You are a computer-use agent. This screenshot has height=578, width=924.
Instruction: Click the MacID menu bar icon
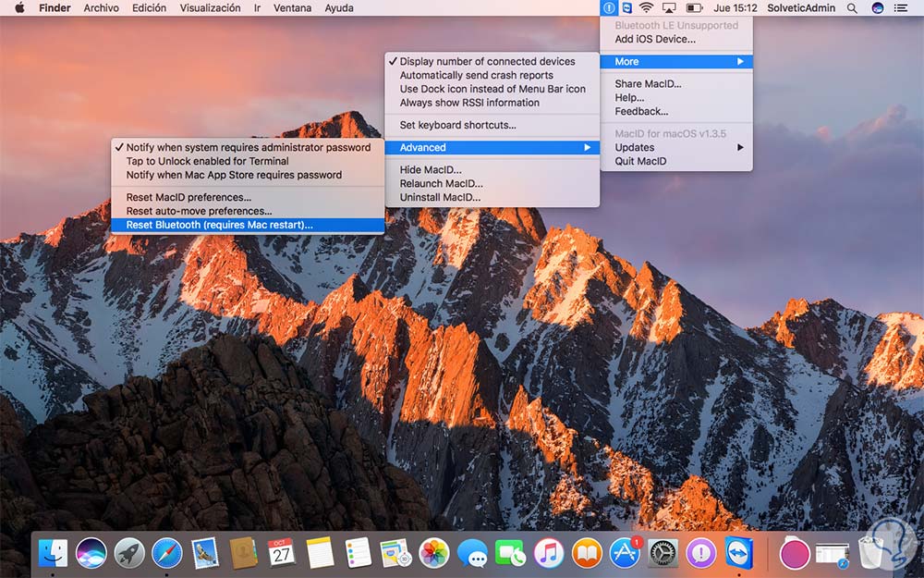pyautogui.click(x=609, y=7)
